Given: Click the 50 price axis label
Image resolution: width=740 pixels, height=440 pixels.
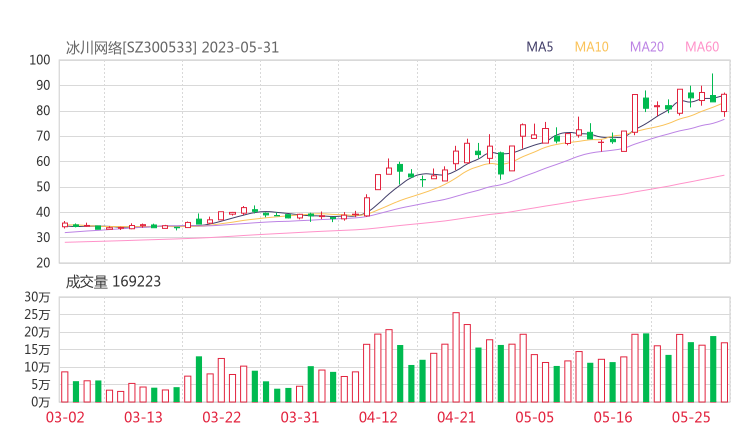Looking at the screenshot, I should pos(43,187).
